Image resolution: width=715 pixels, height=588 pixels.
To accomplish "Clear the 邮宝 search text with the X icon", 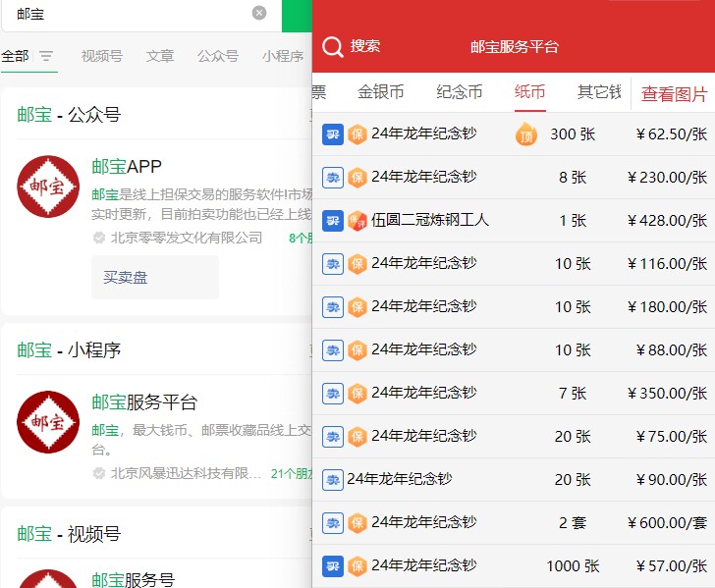I will click(x=259, y=13).
